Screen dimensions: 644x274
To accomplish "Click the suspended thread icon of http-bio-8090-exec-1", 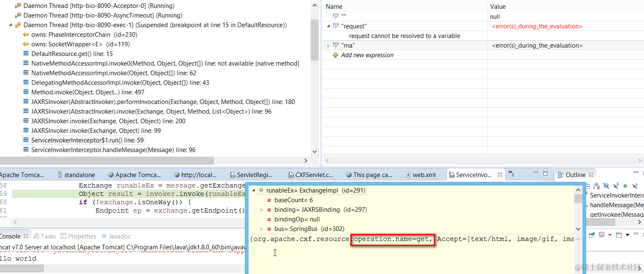I will tap(18, 25).
